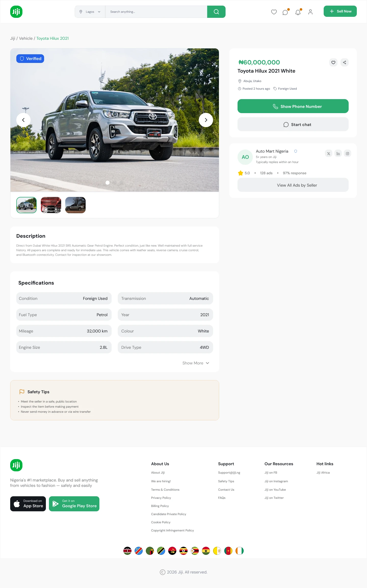367x588 pixels.
Task: Expand specifications with Show More
Action: [196, 363]
